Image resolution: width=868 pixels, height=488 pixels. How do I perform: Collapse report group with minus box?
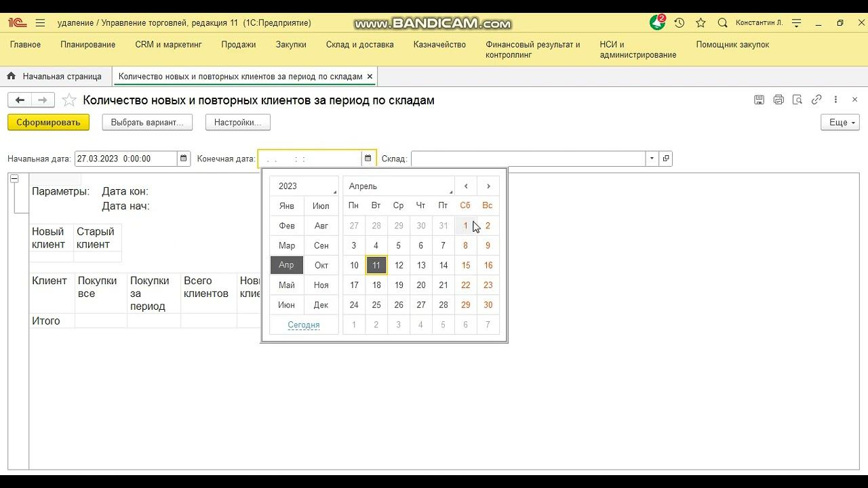point(14,179)
